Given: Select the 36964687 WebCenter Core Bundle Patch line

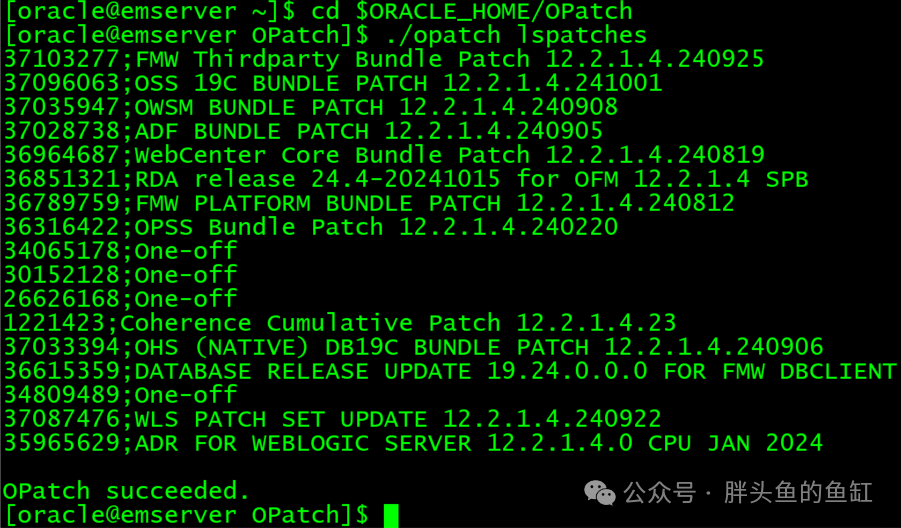Looking at the screenshot, I should [x=384, y=155].
